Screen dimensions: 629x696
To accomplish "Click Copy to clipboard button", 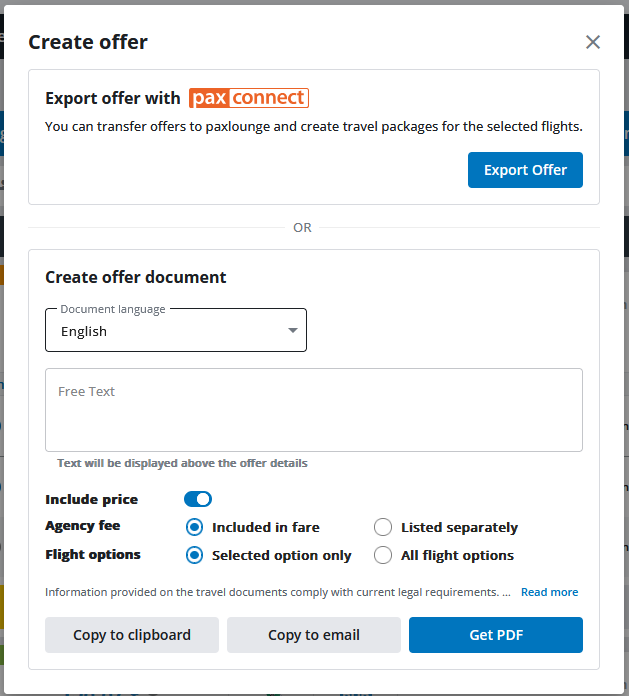I will [x=132, y=635].
